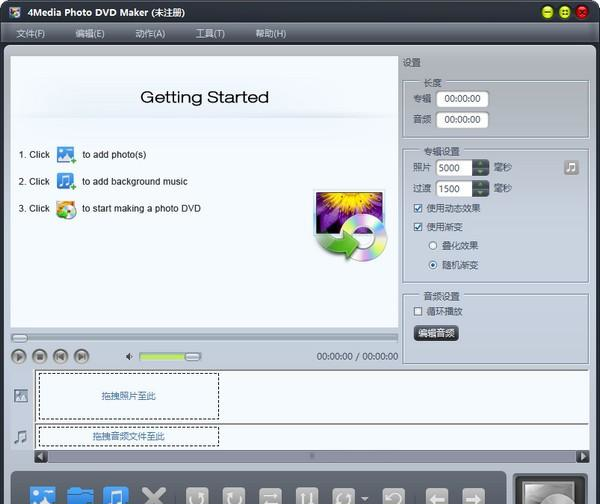The width and height of the screenshot is (600, 504).
Task: Click audio track note icon left of timeline
Action: tap(21, 437)
